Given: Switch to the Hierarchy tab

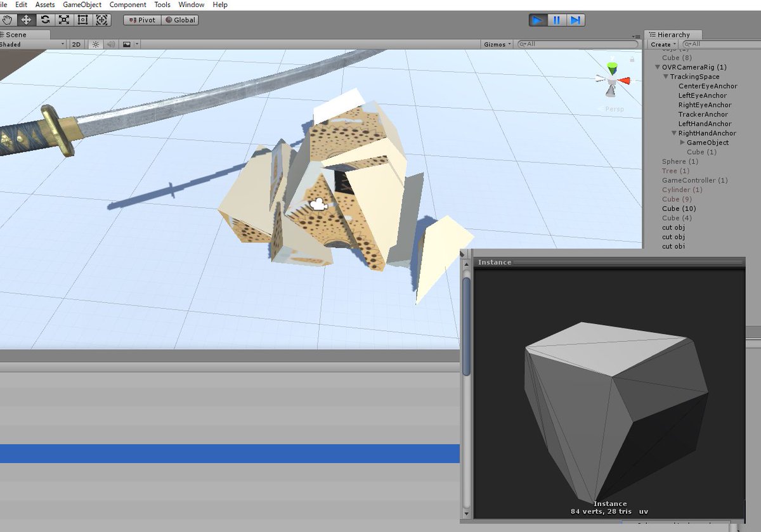Looking at the screenshot, I should coord(671,34).
